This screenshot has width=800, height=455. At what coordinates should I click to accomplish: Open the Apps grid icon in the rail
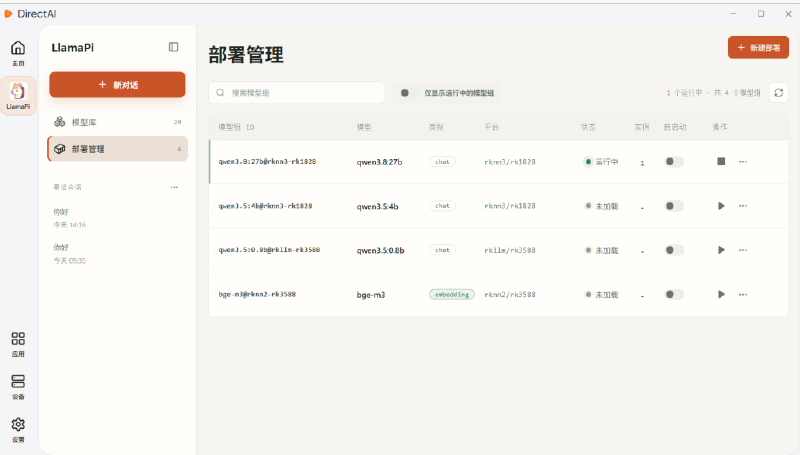[x=18, y=344]
